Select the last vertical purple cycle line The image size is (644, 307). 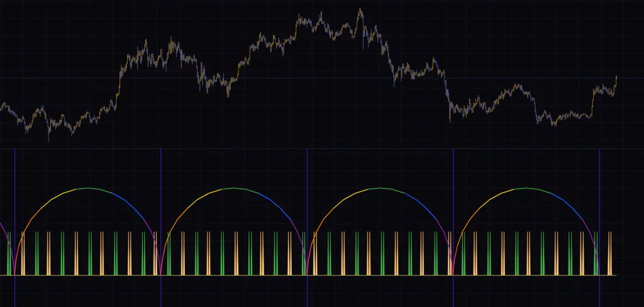point(599,228)
